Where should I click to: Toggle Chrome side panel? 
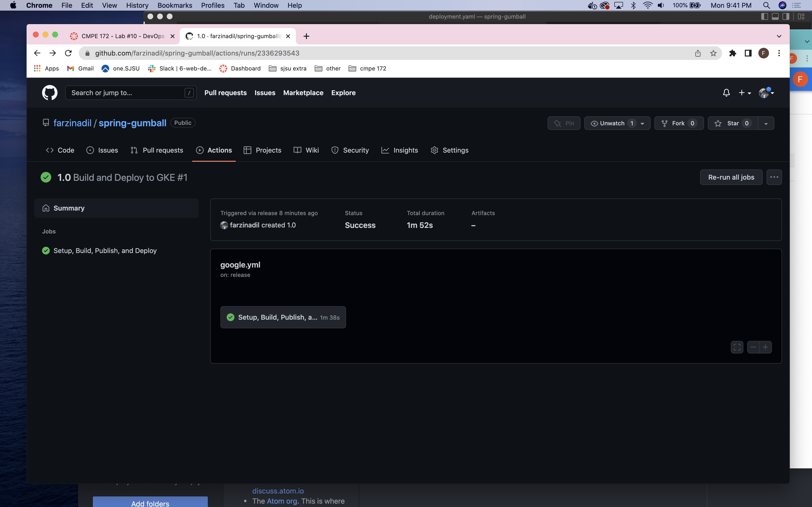748,53
